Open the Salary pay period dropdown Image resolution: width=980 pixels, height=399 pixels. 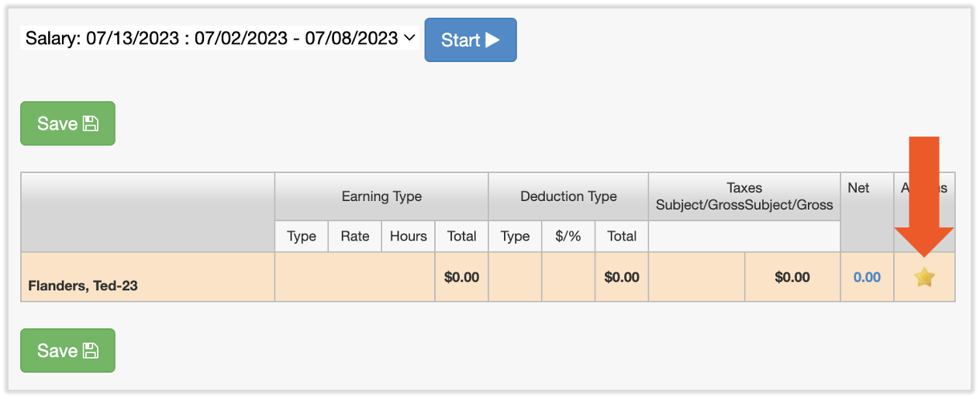click(x=220, y=38)
